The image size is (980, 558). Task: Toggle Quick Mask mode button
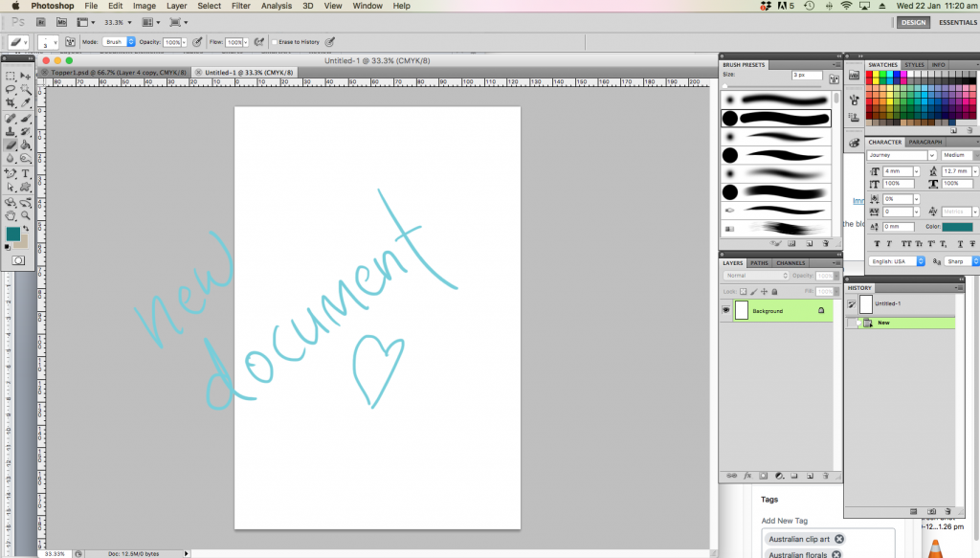click(x=18, y=259)
